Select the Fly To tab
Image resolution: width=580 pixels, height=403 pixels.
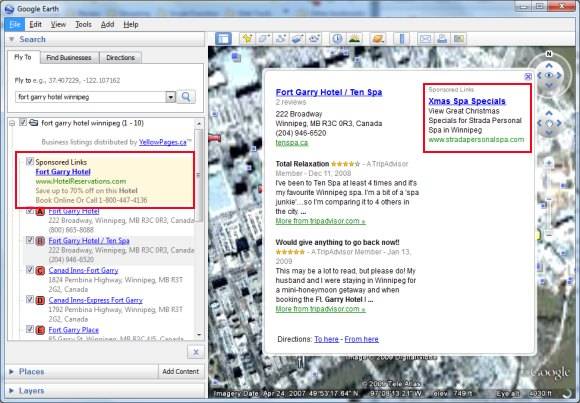23,57
